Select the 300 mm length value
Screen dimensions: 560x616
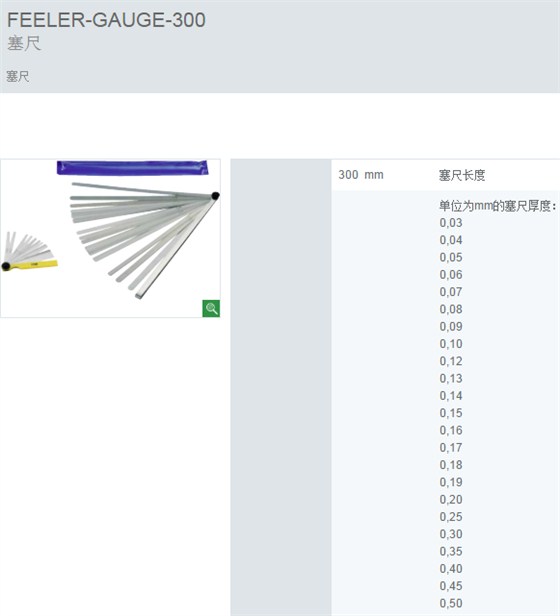[361, 175]
